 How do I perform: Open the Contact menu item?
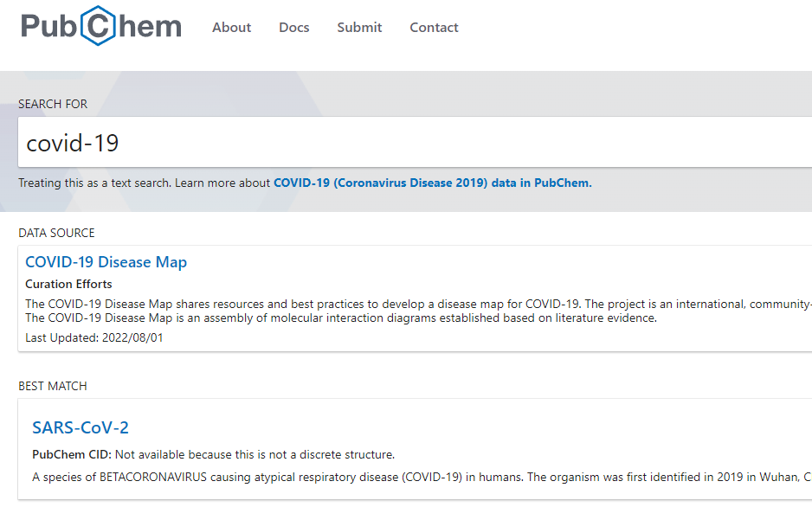pyautogui.click(x=434, y=28)
